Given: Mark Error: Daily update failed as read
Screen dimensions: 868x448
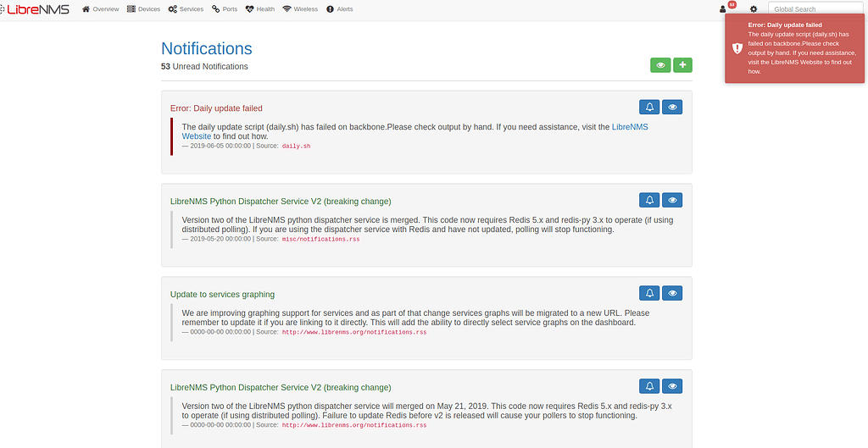Looking at the screenshot, I should (672, 108).
